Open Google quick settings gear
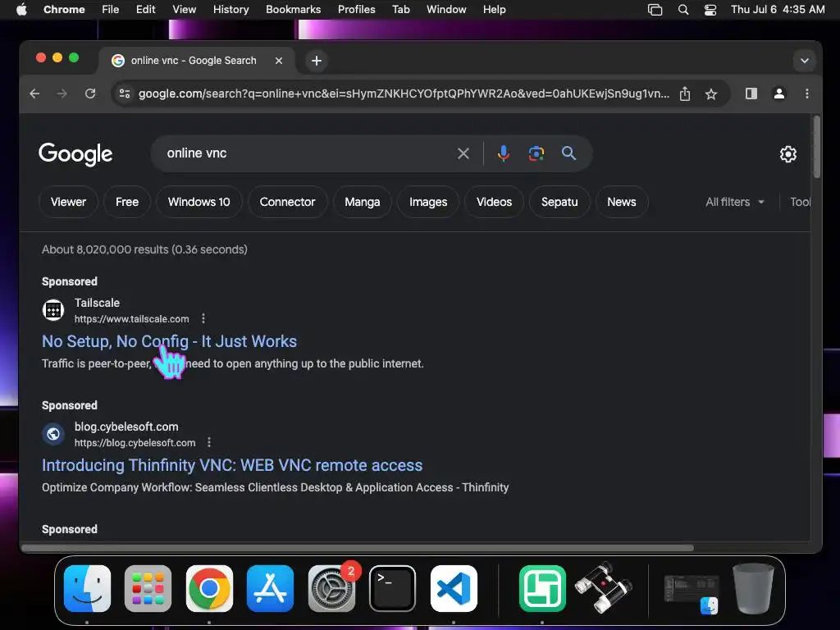The width and height of the screenshot is (840, 630). point(788,154)
